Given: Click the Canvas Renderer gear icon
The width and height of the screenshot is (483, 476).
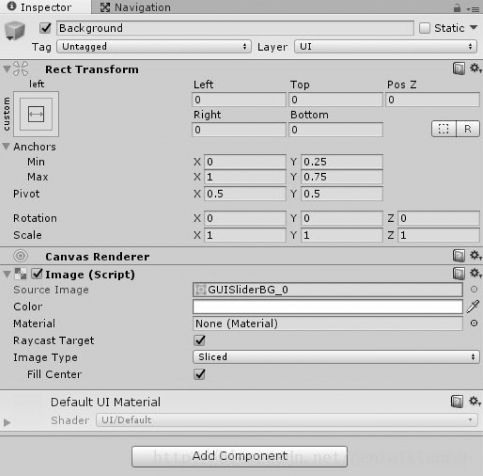Looking at the screenshot, I should (x=475, y=256).
